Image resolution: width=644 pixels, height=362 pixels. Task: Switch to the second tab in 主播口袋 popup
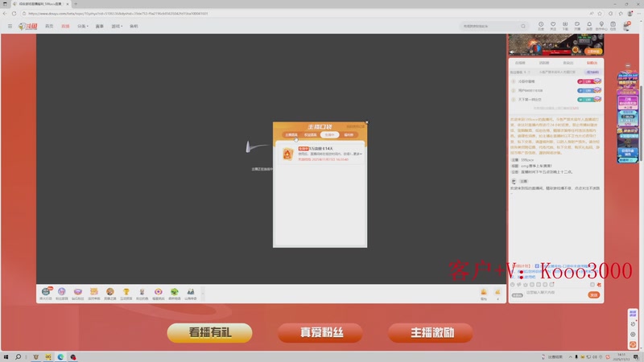tap(311, 134)
